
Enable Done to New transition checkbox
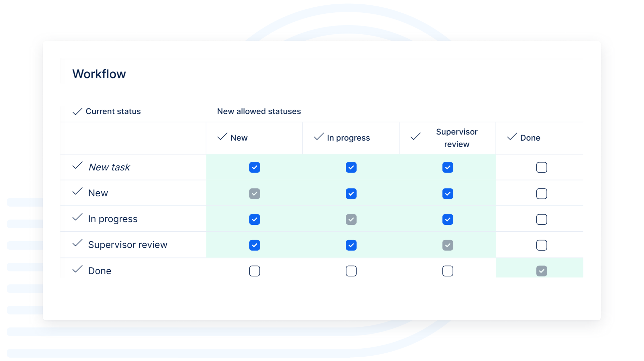[255, 271]
